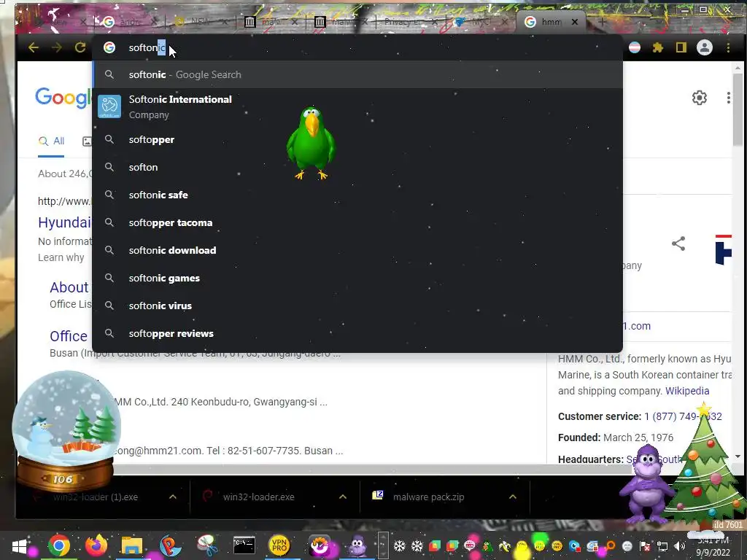Click the browser forward arrow

pos(57,47)
